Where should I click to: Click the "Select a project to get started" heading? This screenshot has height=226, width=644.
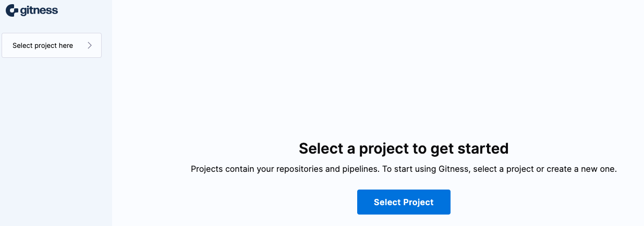(403, 148)
